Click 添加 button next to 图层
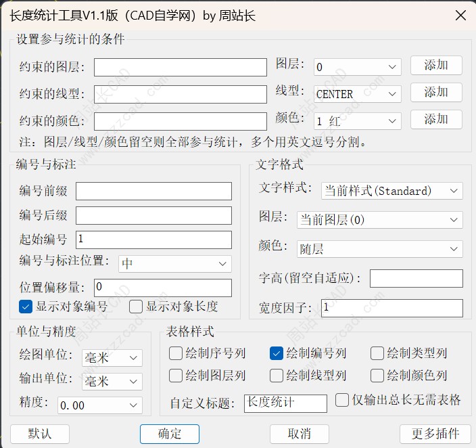The height and width of the screenshot is (448, 476). 436,65
